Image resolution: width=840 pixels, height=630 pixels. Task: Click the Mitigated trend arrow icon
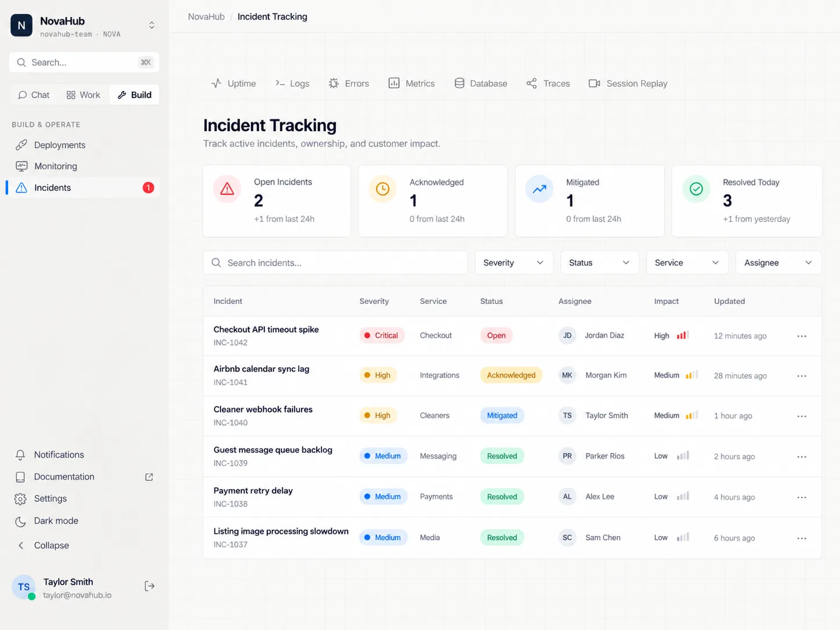click(x=540, y=189)
